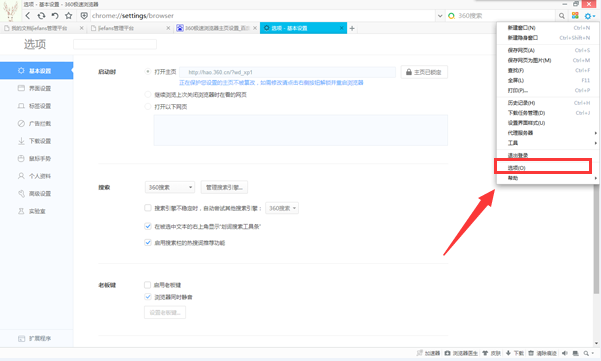Open 下载任务管理(D) from the menu

click(x=547, y=113)
